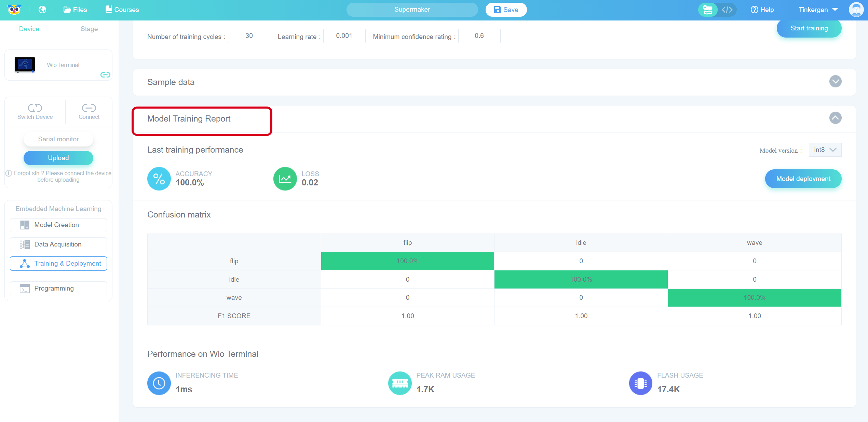This screenshot has height=422, width=868.
Task: Click the wave-wave 100.0% matrix cell
Action: [755, 298]
